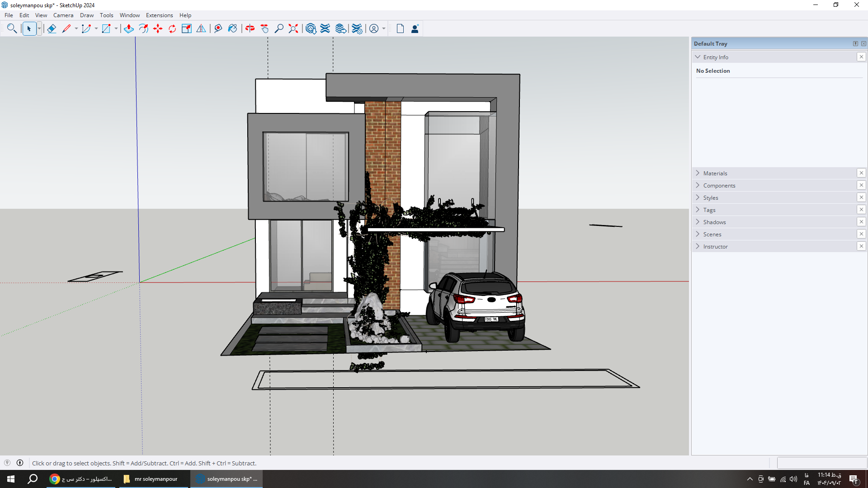Close the Entity Info panel
The height and width of the screenshot is (488, 868).
pos(861,57)
